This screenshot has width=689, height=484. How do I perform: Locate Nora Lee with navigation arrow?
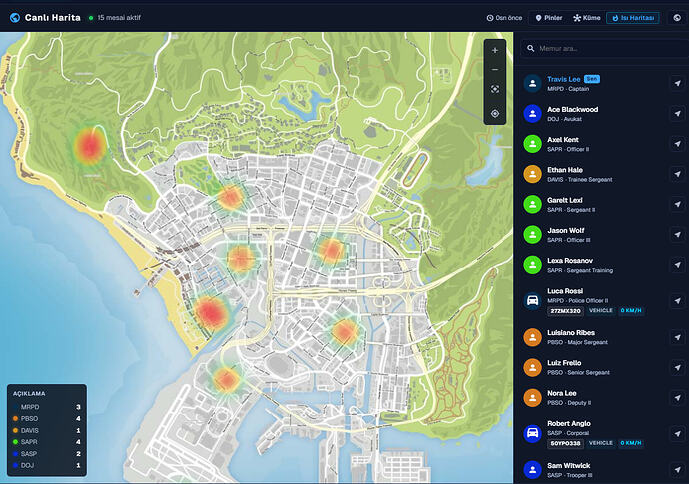(677, 397)
